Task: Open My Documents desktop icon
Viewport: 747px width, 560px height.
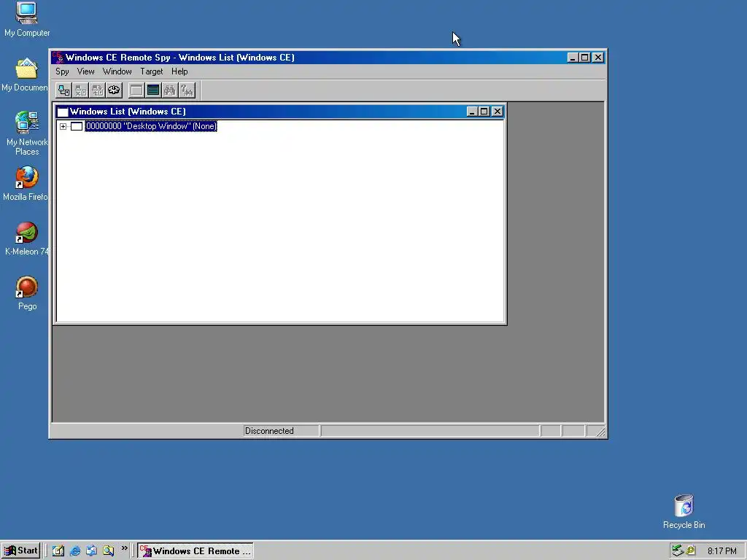Action: point(25,75)
